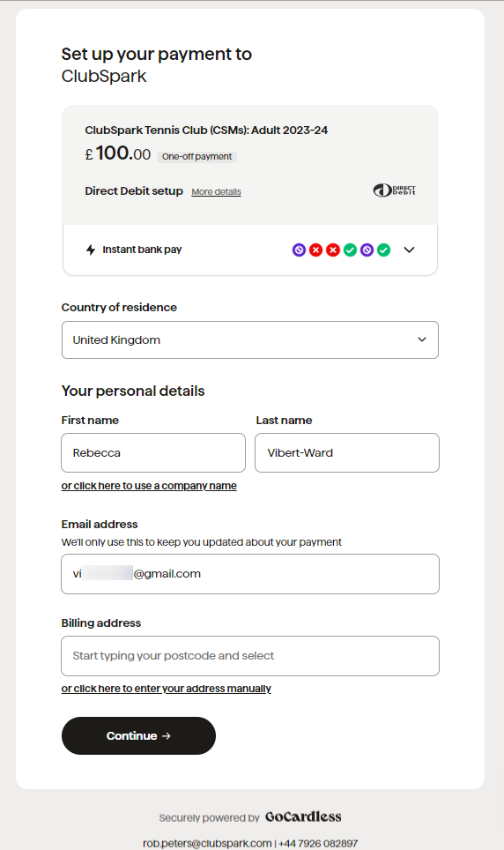504x850 pixels.
Task: Click the second purple bank status icon
Action: (x=367, y=250)
